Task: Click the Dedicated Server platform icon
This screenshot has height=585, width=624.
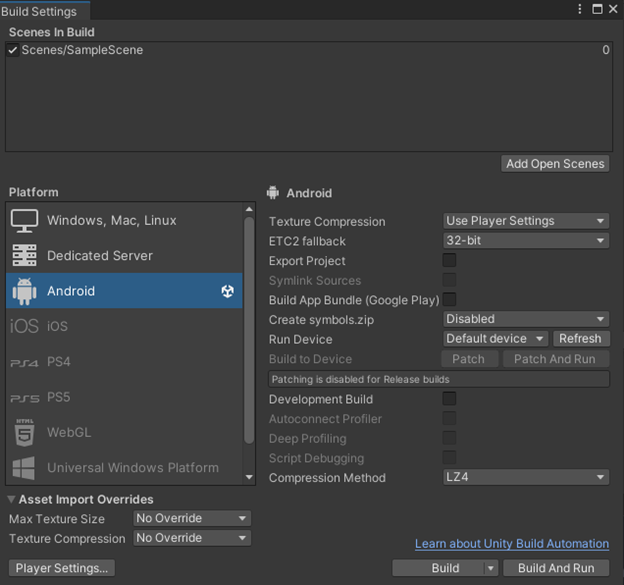Action: pyautogui.click(x=24, y=256)
